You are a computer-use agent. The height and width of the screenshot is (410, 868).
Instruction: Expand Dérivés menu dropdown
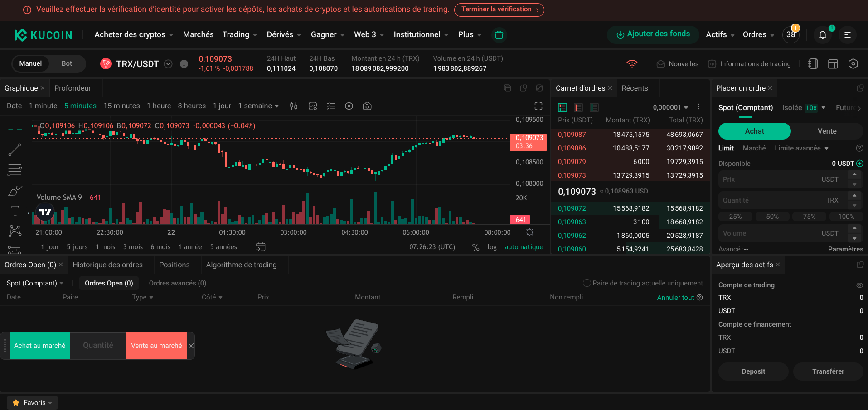(x=284, y=35)
